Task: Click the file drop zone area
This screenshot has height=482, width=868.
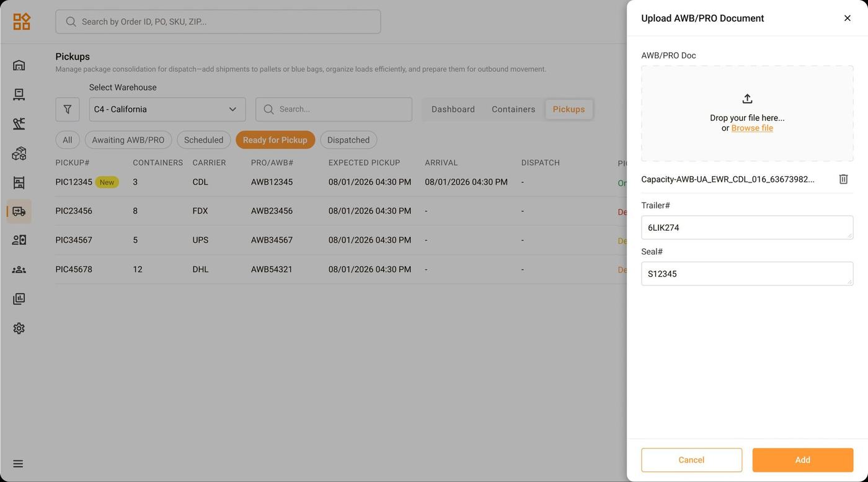Action: [747, 114]
